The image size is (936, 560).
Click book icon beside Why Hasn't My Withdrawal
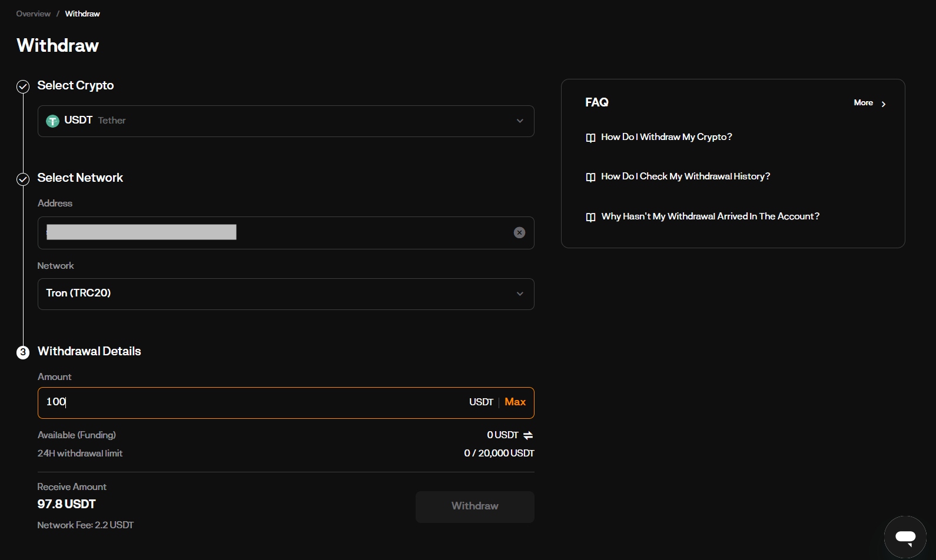pyautogui.click(x=590, y=217)
